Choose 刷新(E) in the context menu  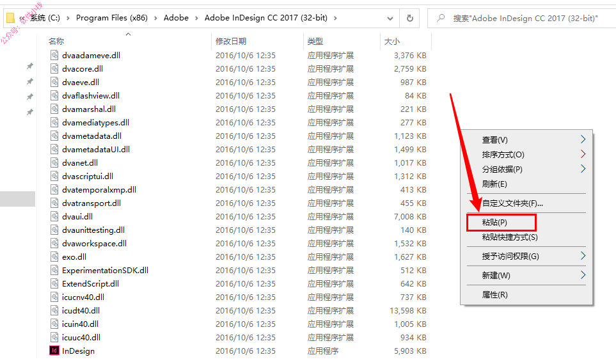[526, 184]
